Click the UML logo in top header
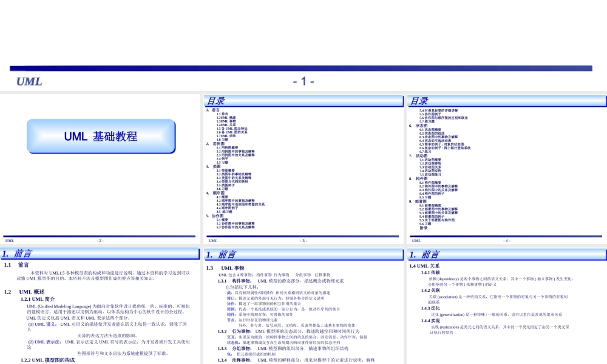Screen dimensions: 607x364 [29, 81]
